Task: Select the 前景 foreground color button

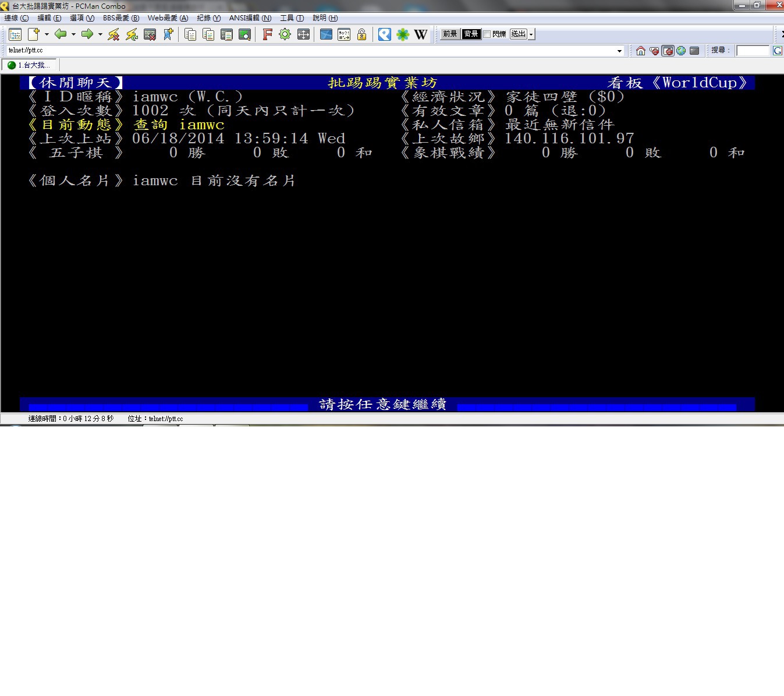Action: [x=450, y=34]
